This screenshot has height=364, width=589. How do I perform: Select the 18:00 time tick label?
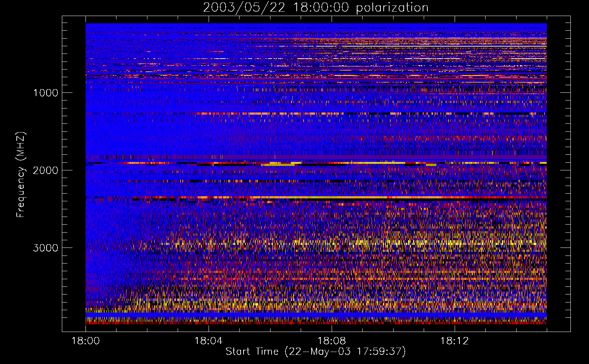coord(86,341)
